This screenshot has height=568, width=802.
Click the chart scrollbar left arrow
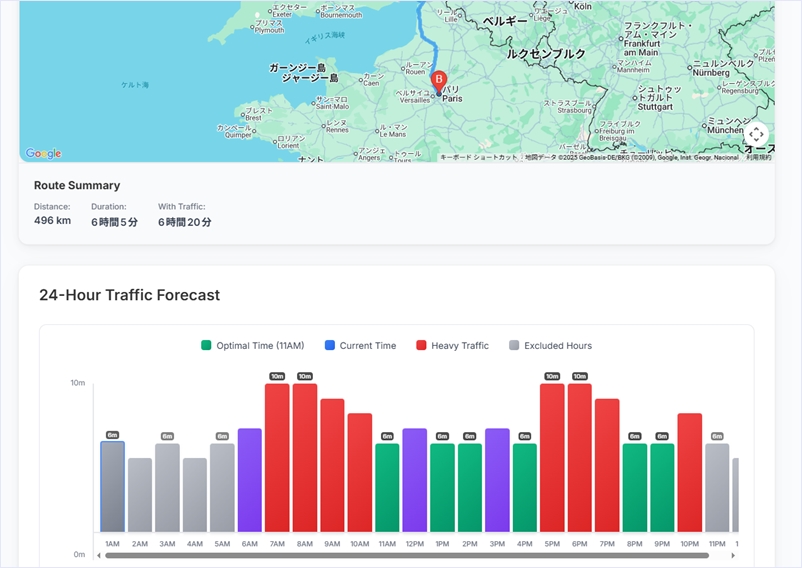(98, 556)
